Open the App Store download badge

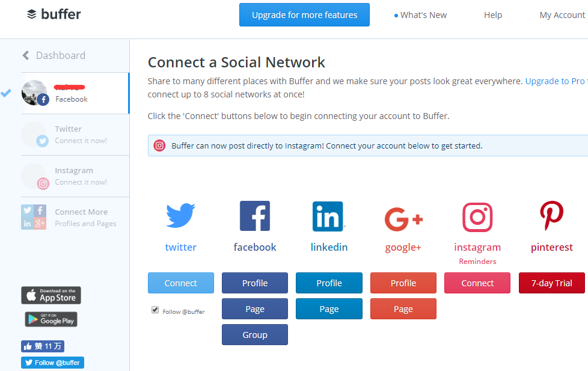[51, 295]
